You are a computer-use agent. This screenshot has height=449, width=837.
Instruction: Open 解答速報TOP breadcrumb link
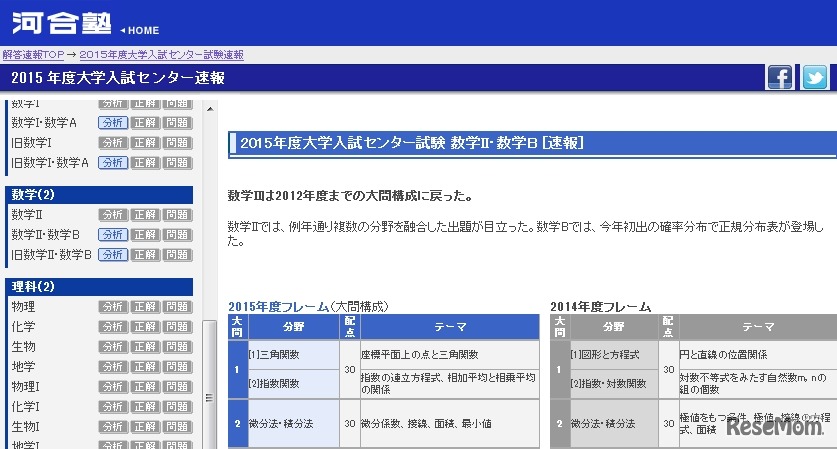click(33, 54)
